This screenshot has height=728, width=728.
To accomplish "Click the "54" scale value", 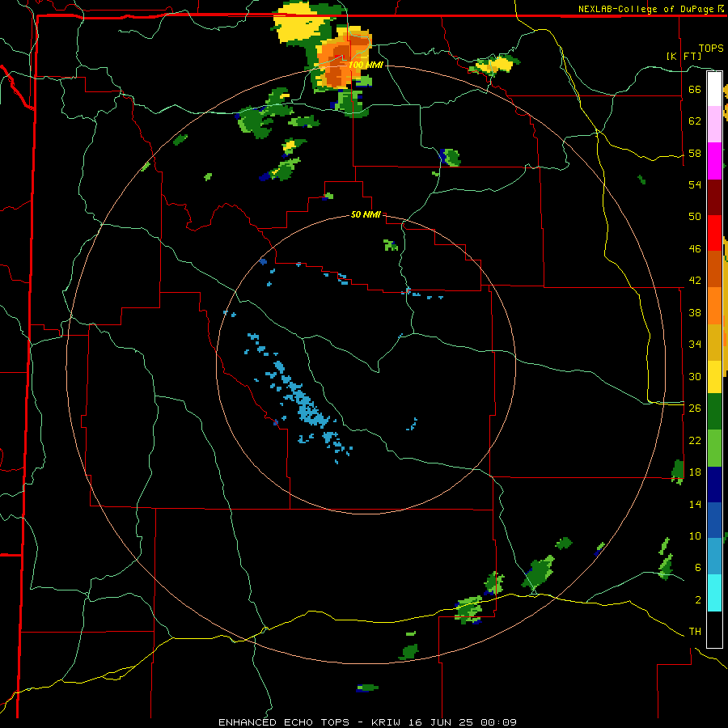I will click(695, 184).
